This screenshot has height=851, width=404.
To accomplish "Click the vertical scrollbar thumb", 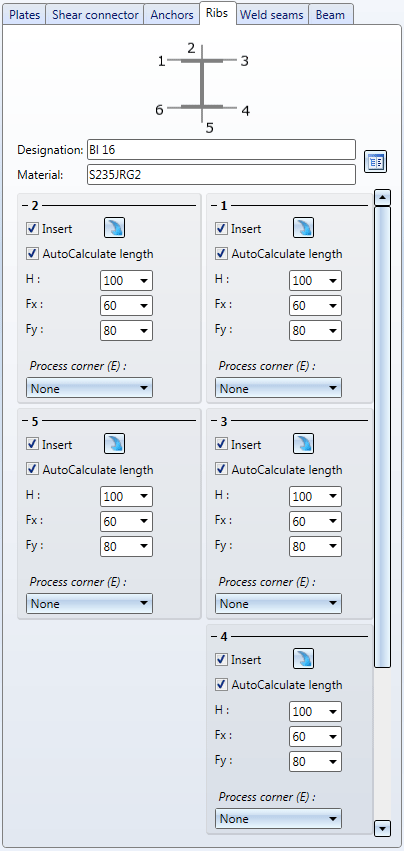I will tap(383, 437).
